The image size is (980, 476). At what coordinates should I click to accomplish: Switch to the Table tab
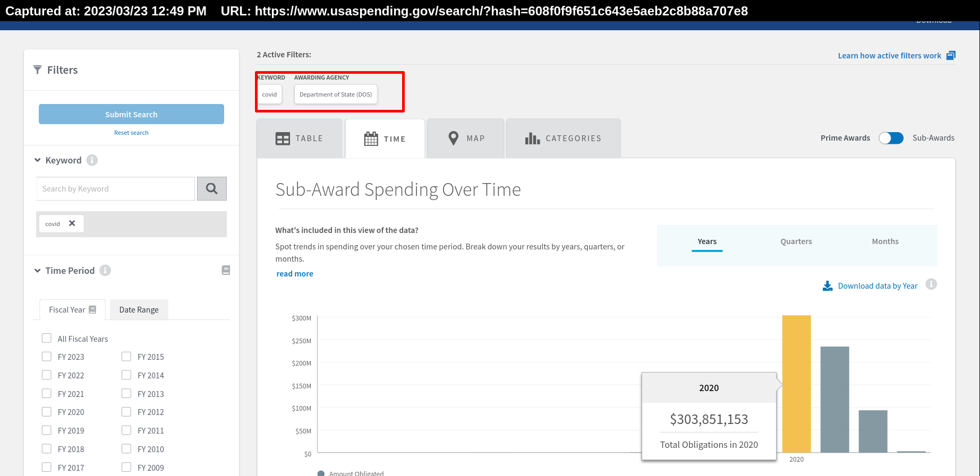tap(300, 139)
